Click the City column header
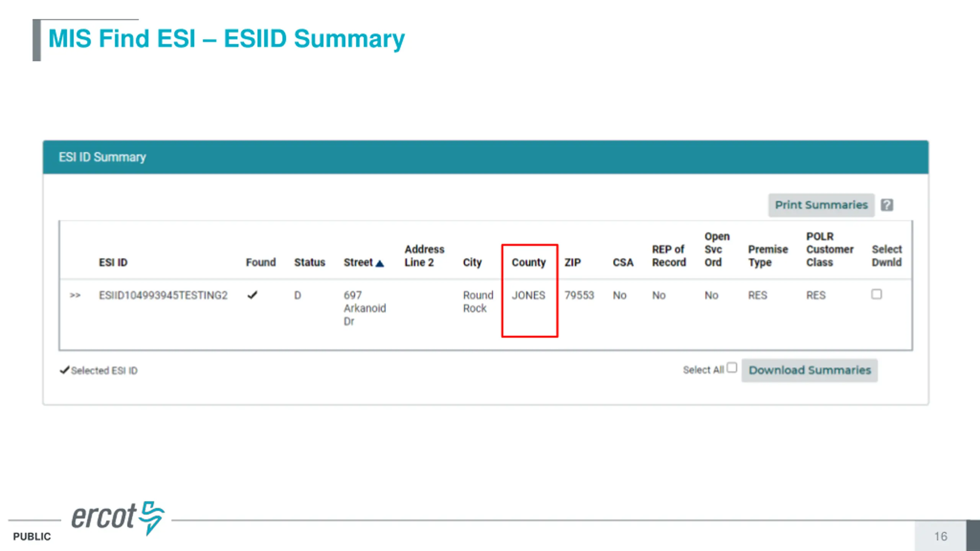This screenshot has width=980, height=551. pos(472,262)
